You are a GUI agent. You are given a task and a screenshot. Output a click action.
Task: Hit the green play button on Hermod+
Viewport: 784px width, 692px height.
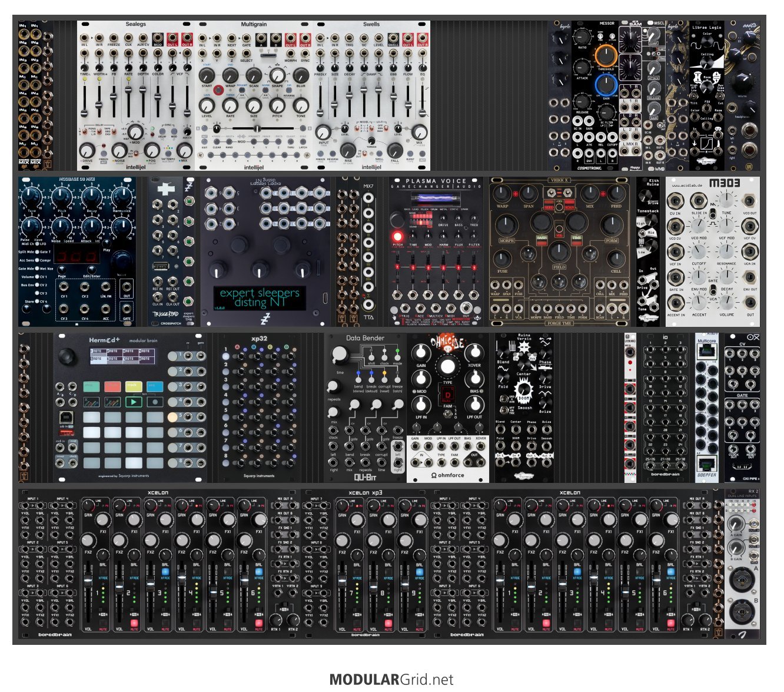click(x=134, y=402)
